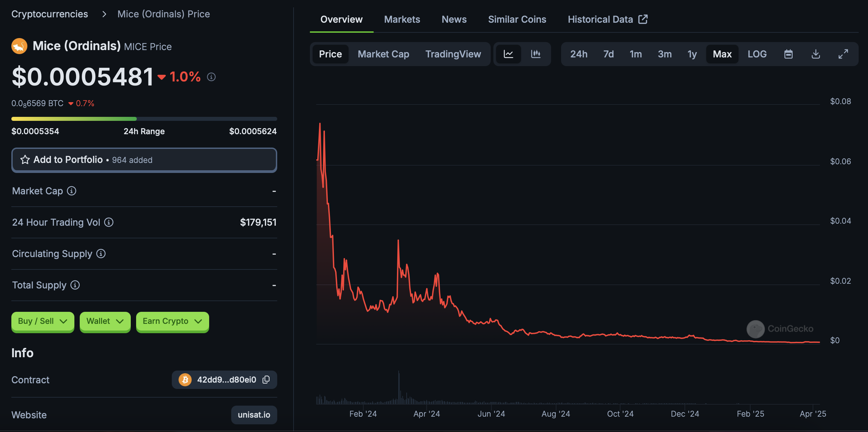Viewport: 868px width, 432px height.
Task: Expand chart to fullscreen
Action: (843, 54)
